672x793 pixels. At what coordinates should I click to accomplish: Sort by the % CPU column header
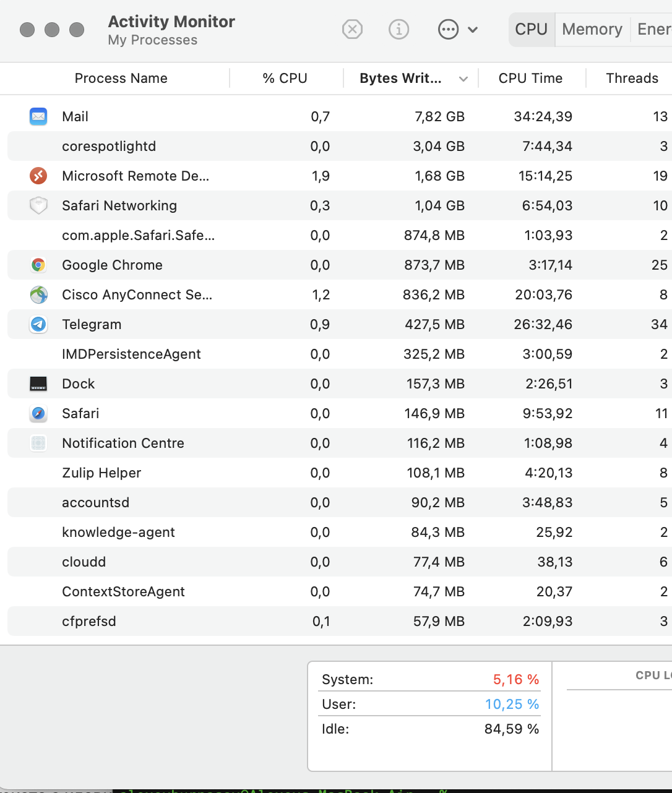(x=285, y=78)
